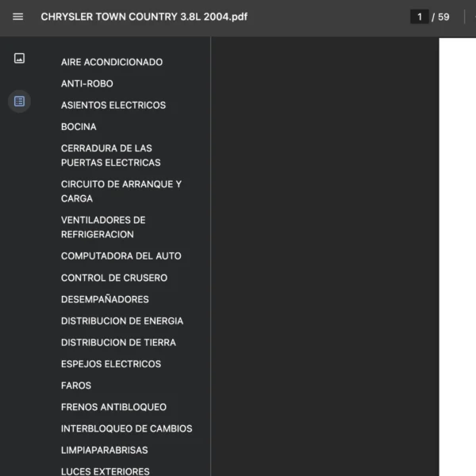Go to FRENOS ANTIBLOQUEO section
This screenshot has height=476, width=476.
coord(113,406)
